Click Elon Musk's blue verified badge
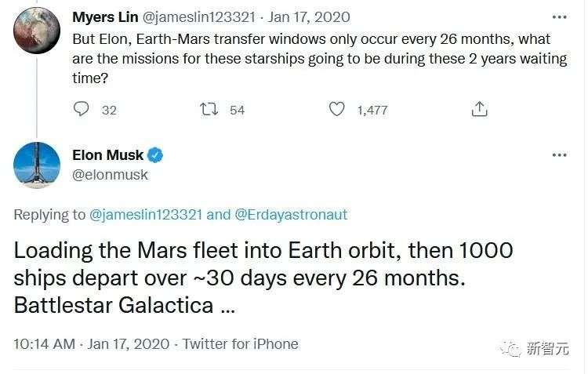 pos(155,155)
